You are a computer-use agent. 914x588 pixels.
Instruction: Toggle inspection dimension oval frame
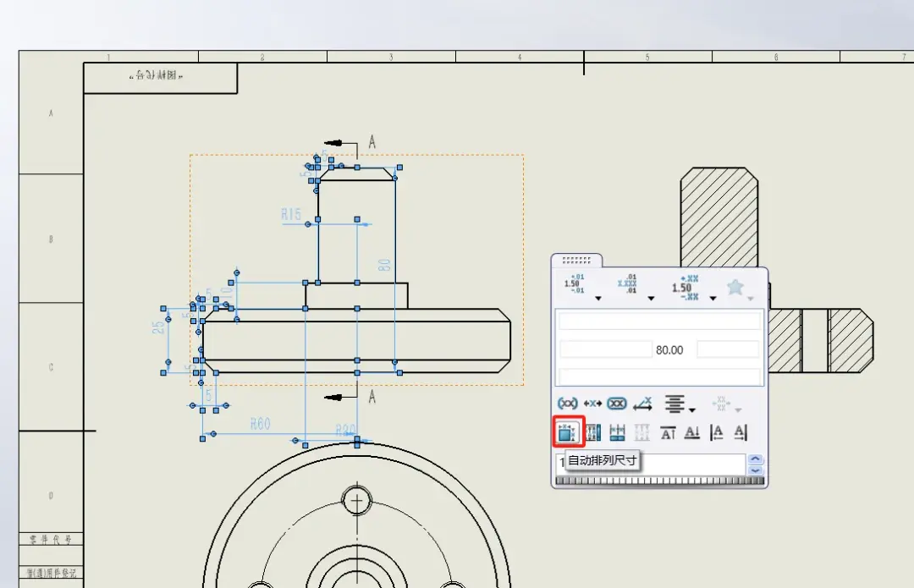[617, 404]
